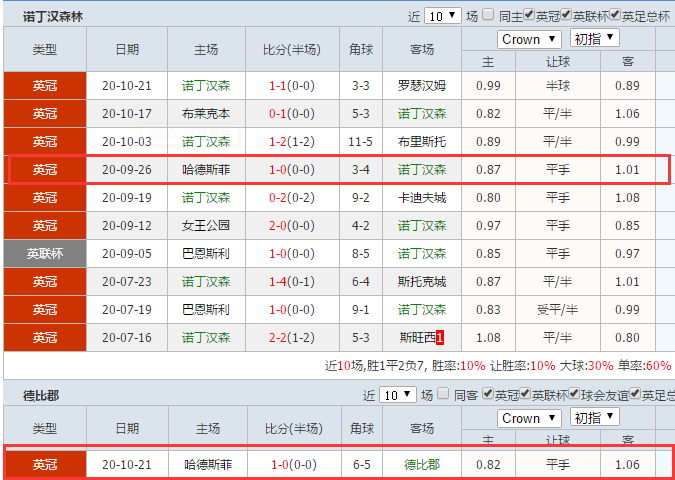Click score 1-2(1-2) in 布里斯托 row
This screenshot has width=675, height=480.
tap(292, 142)
